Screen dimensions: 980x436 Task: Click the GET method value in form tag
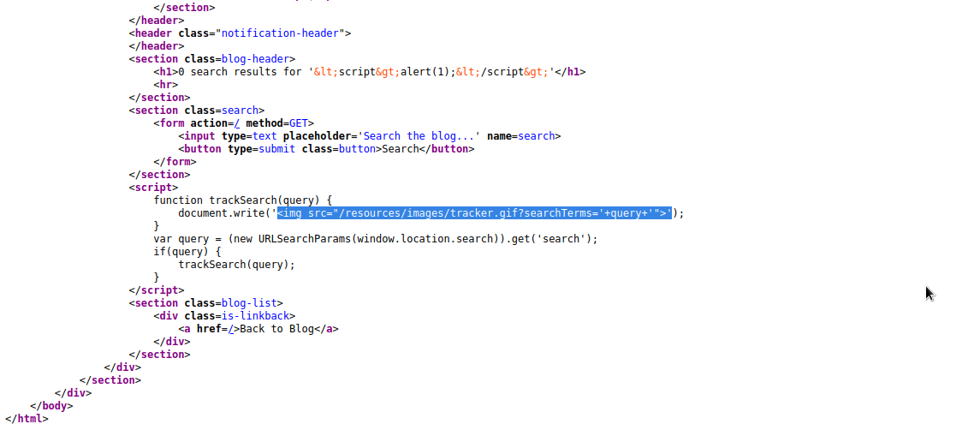(x=298, y=123)
